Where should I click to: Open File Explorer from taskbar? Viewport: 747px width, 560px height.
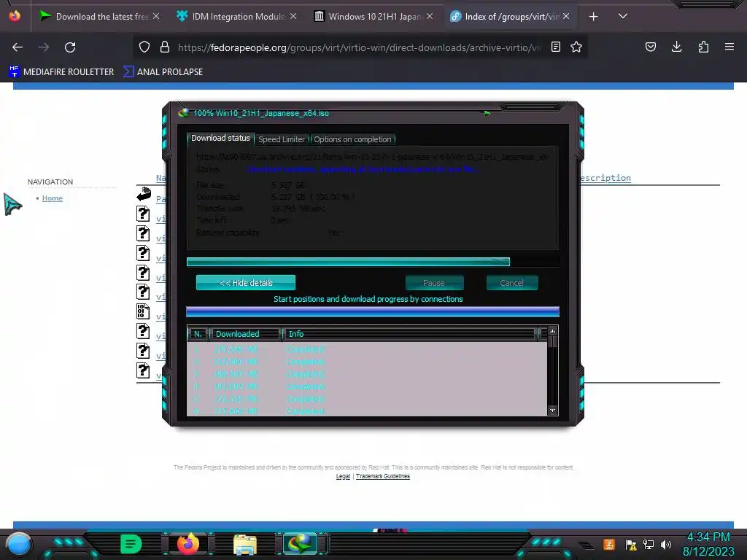click(x=245, y=545)
